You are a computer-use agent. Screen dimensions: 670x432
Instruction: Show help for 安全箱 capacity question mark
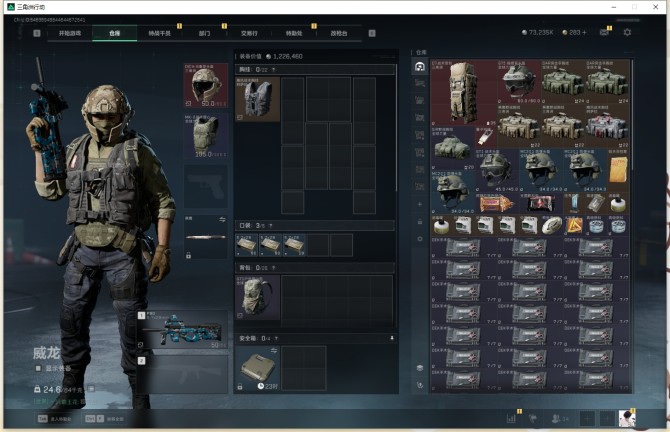pyautogui.click(x=276, y=338)
